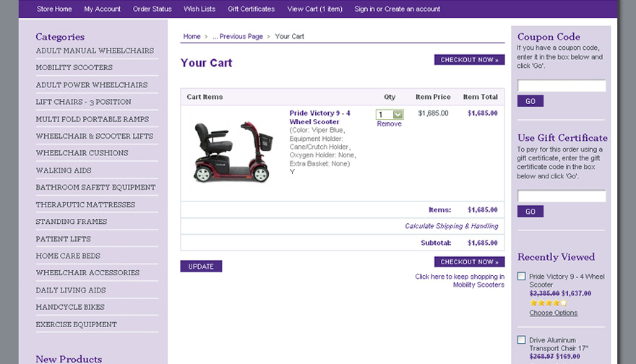Open the Store Home menu link
Image resolution: width=636 pixels, height=364 pixels.
pos(54,9)
